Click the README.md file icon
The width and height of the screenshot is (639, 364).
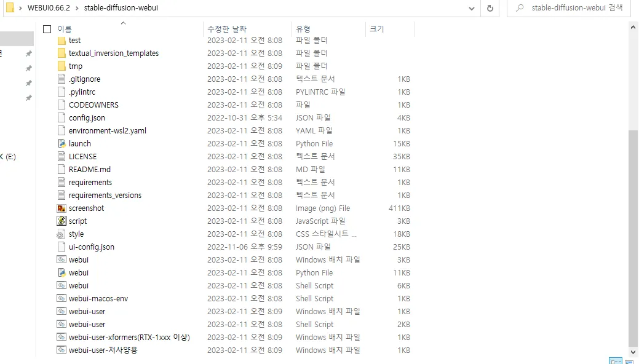coord(62,170)
